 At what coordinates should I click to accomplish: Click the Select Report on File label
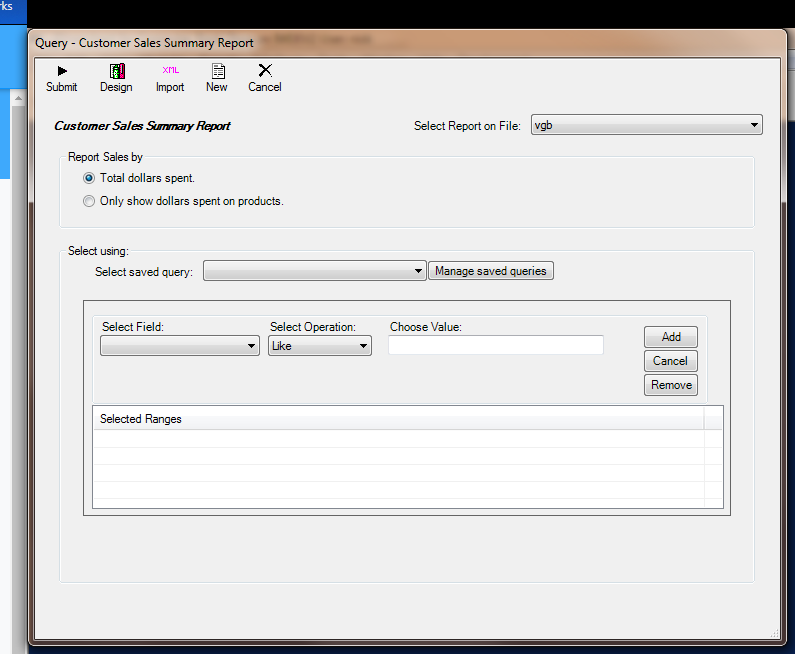(x=467, y=126)
